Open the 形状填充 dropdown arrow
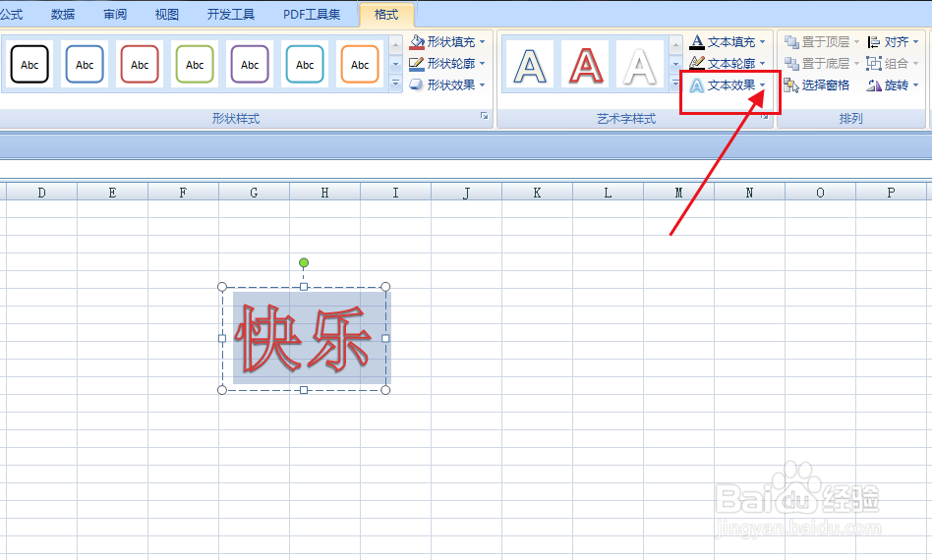932x560 pixels. click(482, 42)
